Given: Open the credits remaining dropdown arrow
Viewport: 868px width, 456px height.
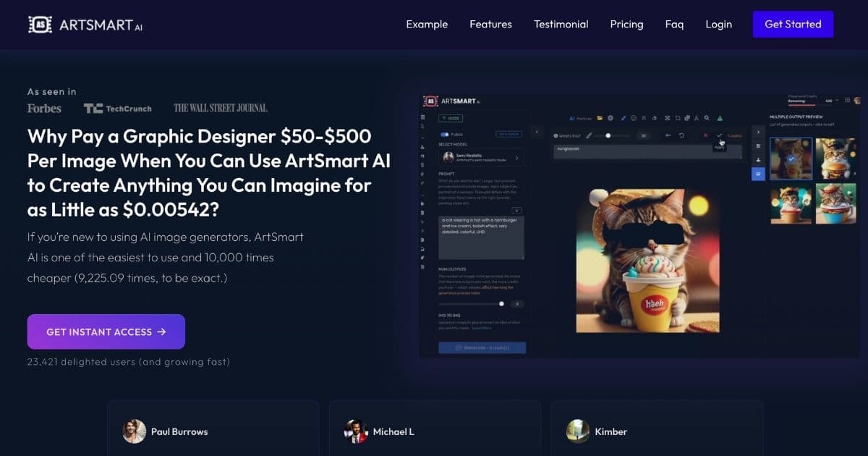Looking at the screenshot, I should 837,101.
